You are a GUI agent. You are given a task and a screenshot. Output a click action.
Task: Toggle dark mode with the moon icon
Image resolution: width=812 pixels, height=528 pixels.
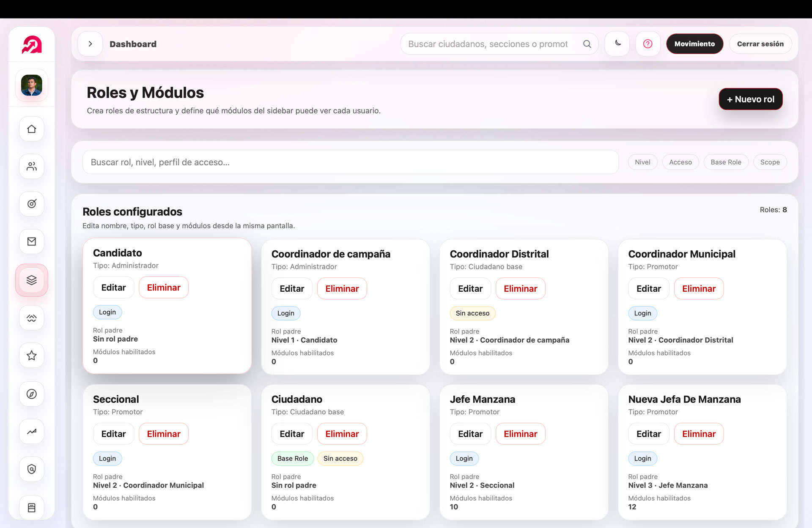(617, 44)
